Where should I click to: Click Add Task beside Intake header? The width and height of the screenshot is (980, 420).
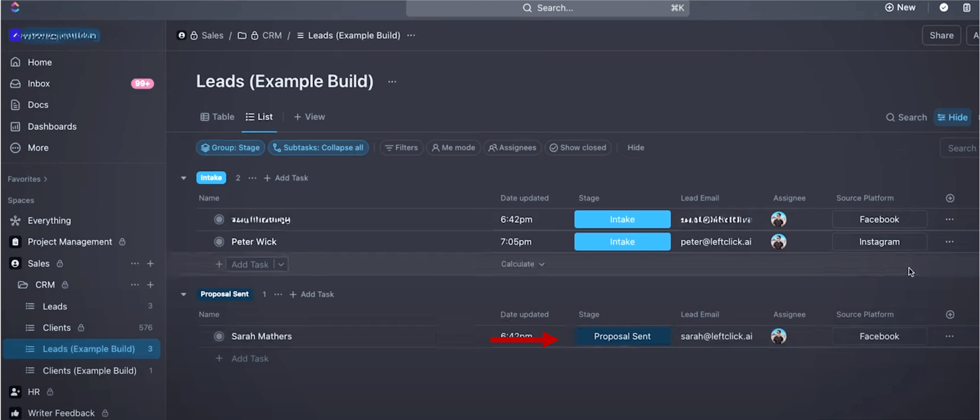tap(286, 178)
